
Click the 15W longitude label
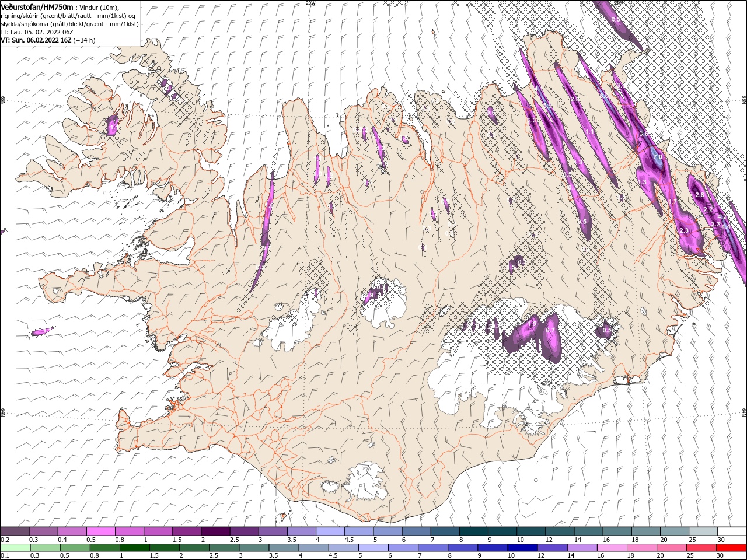click(x=618, y=3)
